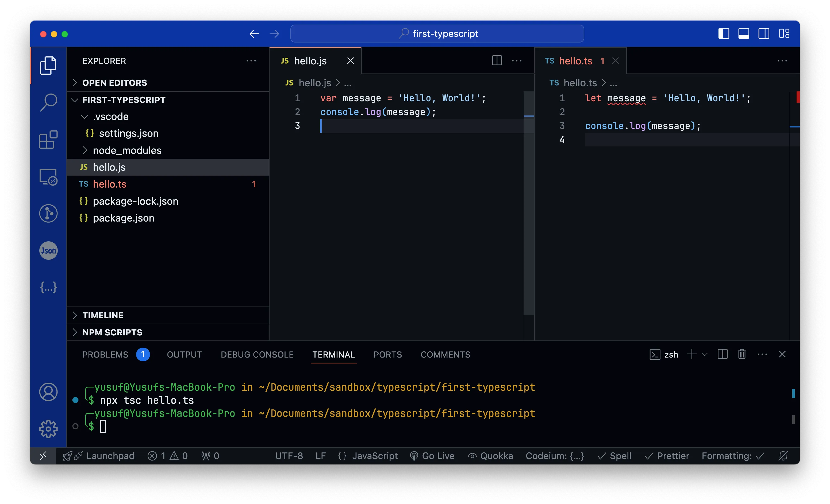Viewport: 830px width, 504px height.
Task: Open the zsh terminal instance
Action: pyautogui.click(x=664, y=355)
